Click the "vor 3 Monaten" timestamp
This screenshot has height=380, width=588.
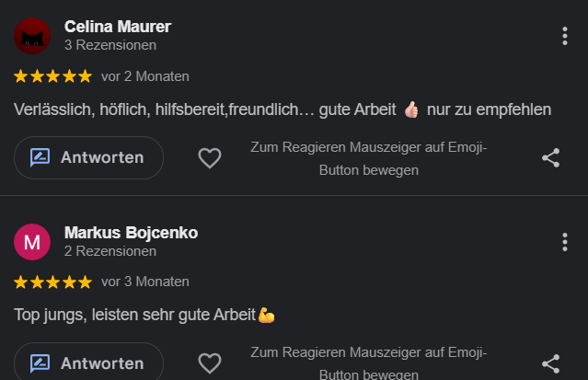(145, 282)
